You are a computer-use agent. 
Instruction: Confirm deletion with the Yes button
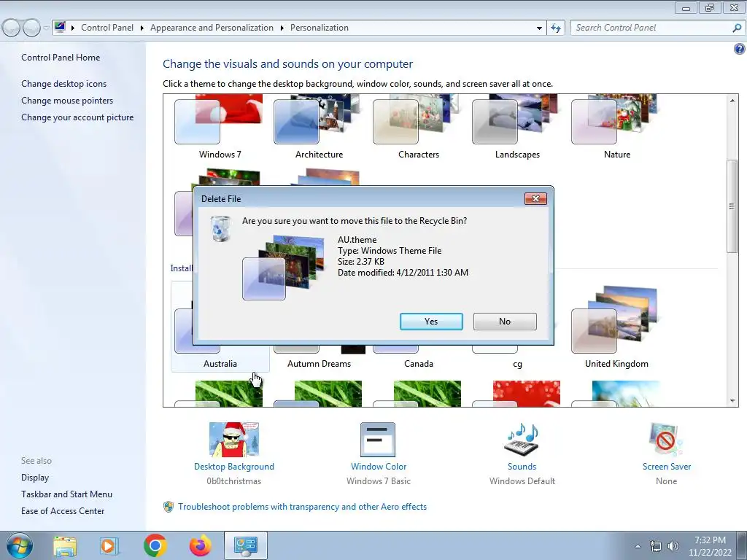coord(431,322)
